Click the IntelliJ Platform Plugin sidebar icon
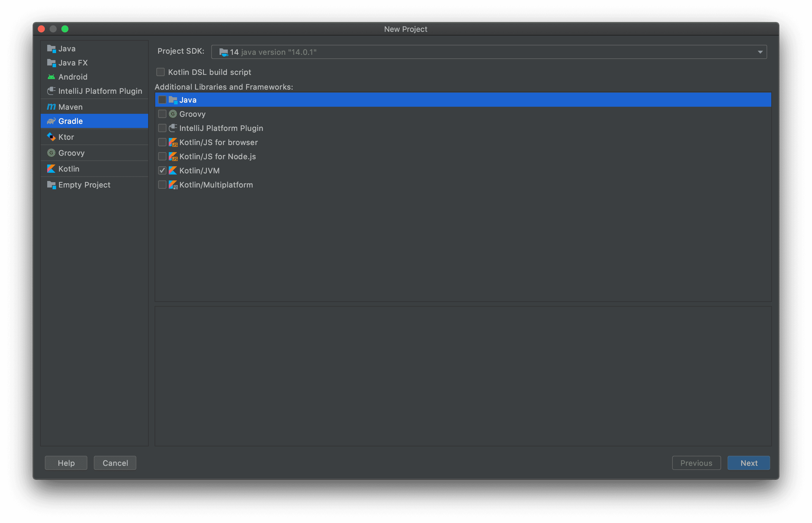The width and height of the screenshot is (812, 523). tap(51, 91)
